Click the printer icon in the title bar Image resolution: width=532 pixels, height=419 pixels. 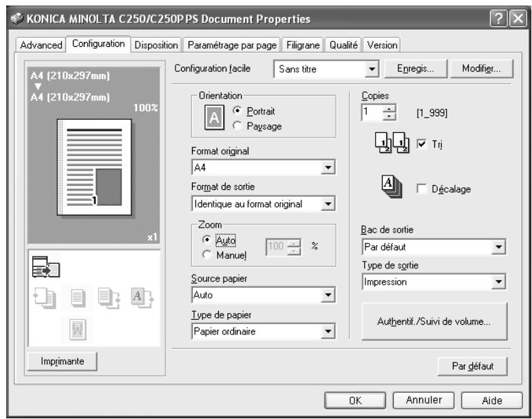[17, 19]
